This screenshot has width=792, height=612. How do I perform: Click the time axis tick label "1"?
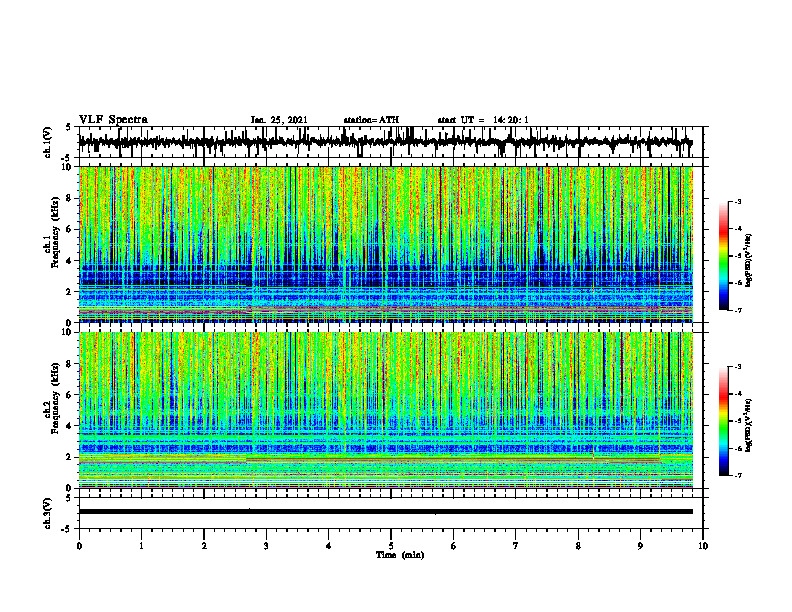(141, 546)
